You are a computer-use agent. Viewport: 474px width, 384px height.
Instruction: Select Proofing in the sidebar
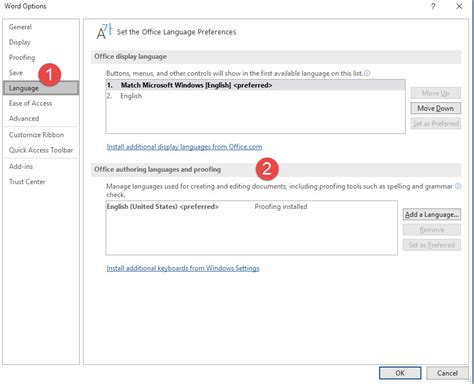point(22,57)
